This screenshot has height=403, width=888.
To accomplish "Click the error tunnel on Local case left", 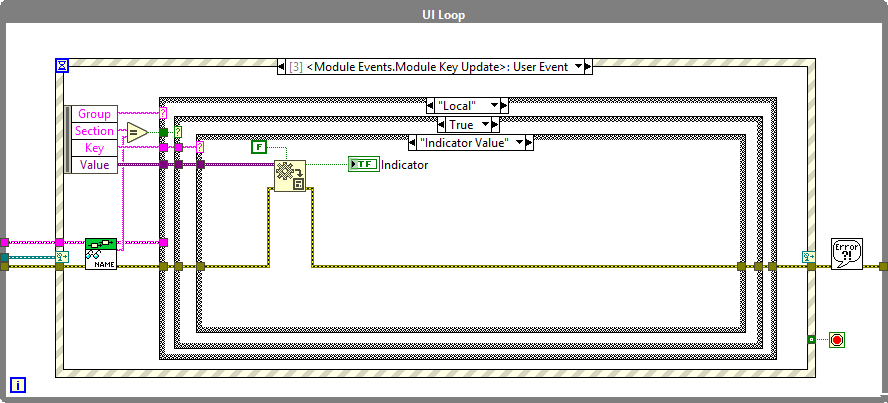I will pyautogui.click(x=163, y=266).
